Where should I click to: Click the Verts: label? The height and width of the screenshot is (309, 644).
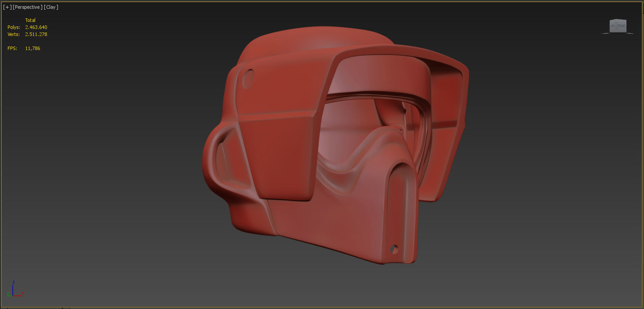click(x=14, y=34)
